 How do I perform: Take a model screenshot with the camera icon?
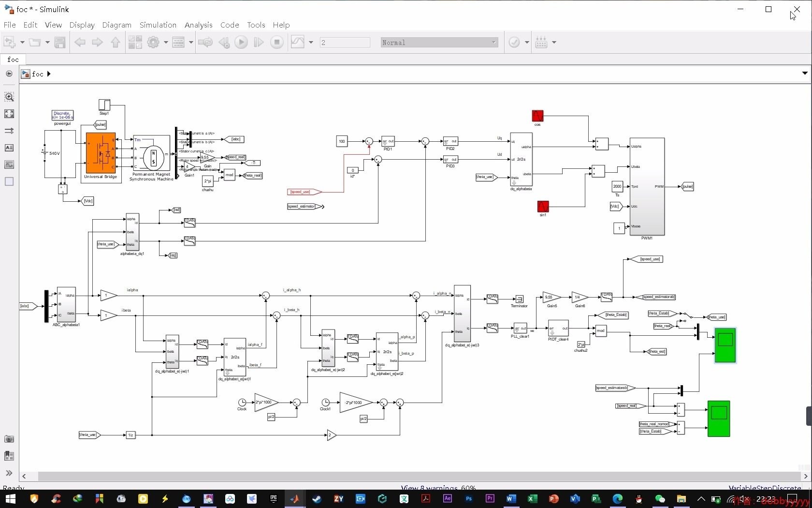click(x=9, y=439)
